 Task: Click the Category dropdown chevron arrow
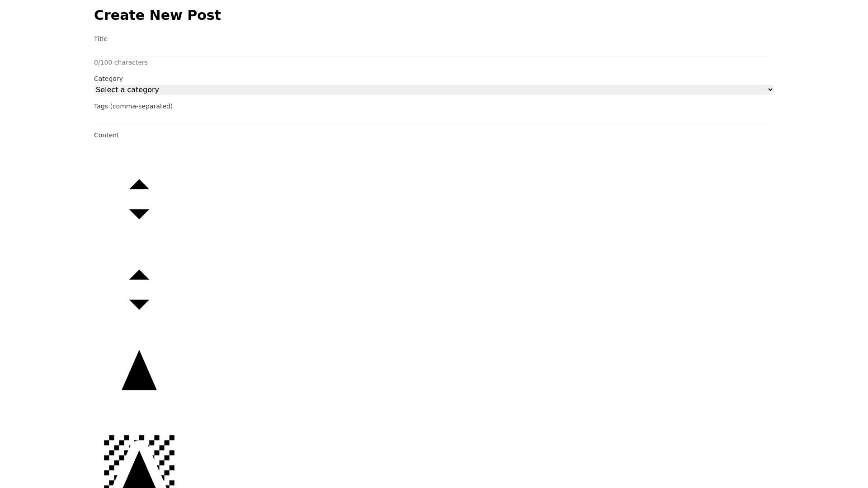(x=770, y=89)
